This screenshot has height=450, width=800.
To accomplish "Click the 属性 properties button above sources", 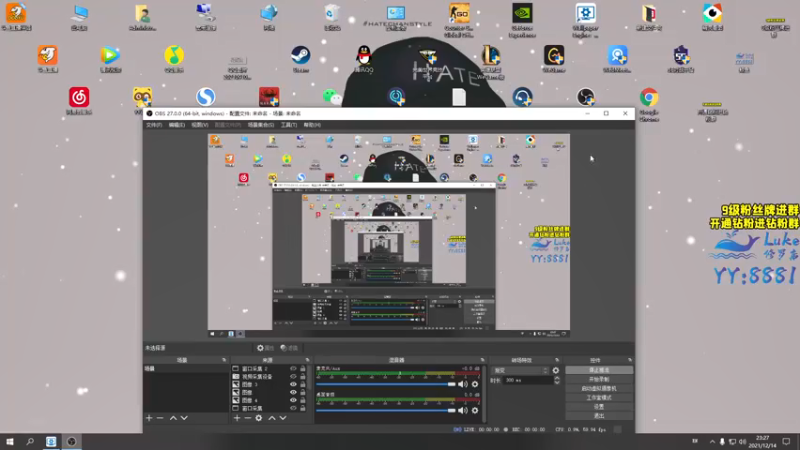I will [265, 348].
